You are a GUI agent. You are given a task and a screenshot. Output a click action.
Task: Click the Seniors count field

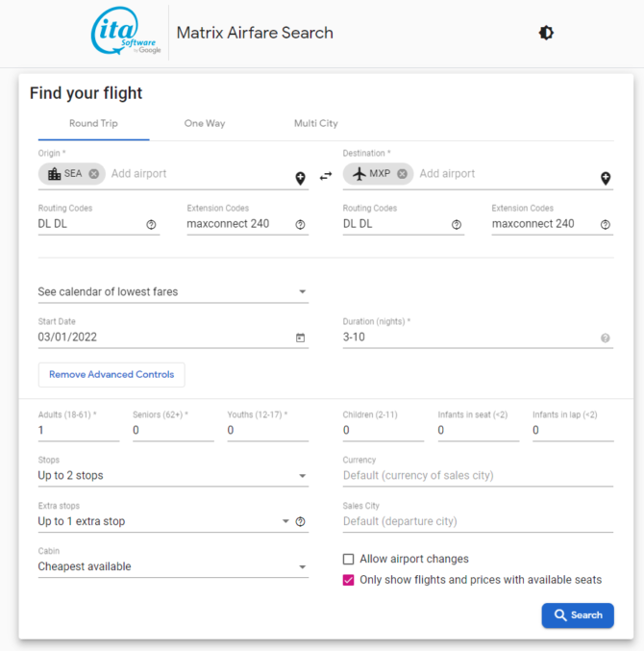tap(173, 430)
